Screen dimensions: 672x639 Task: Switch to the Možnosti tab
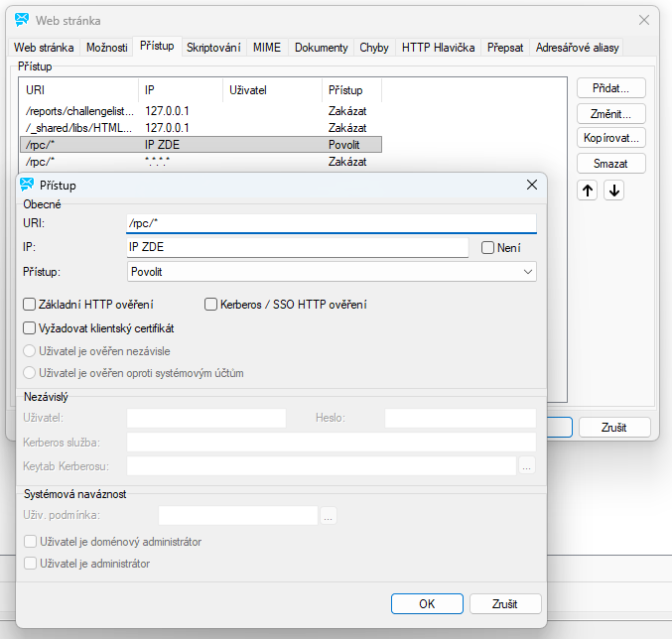[x=107, y=47]
